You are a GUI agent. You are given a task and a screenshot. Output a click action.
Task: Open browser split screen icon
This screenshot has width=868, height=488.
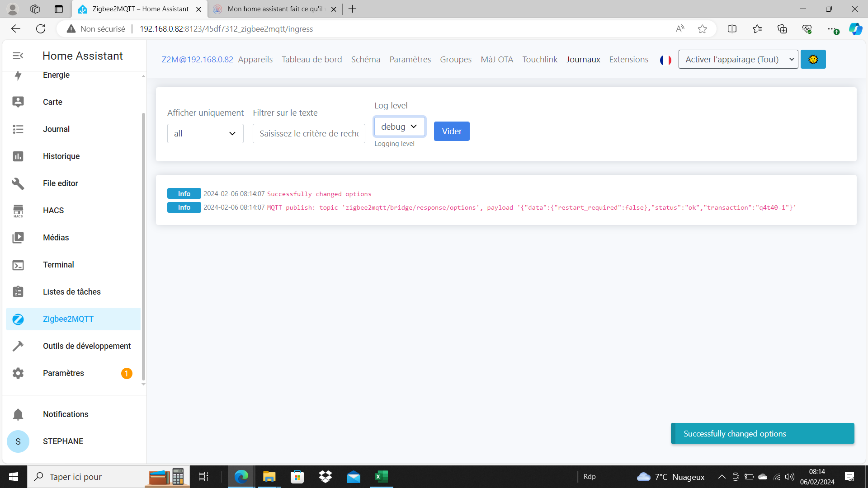732,29
